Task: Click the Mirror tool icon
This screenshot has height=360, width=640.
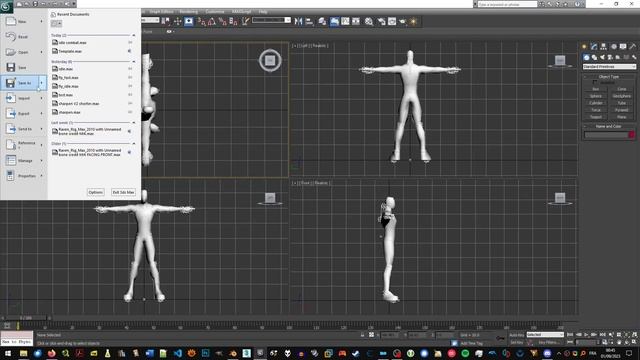Action: pyautogui.click(x=298, y=22)
